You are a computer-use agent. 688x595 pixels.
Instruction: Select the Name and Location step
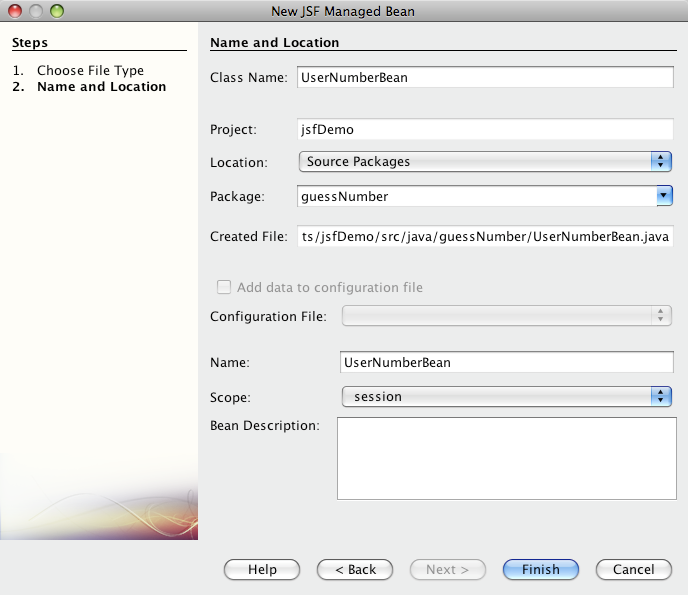(x=101, y=87)
